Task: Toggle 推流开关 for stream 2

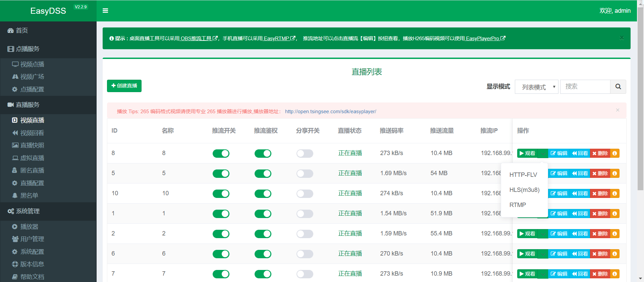Action: tap(221, 234)
